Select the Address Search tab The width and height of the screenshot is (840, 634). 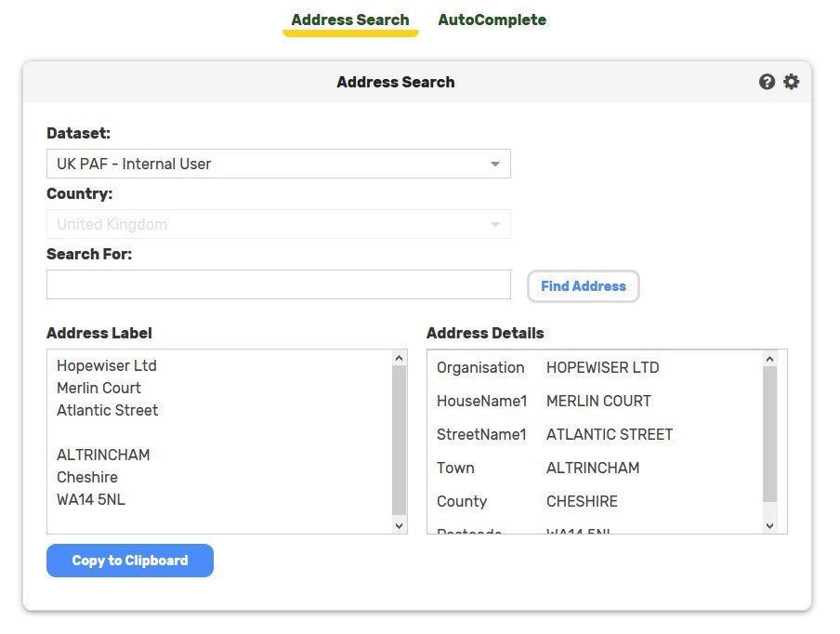coord(350,19)
